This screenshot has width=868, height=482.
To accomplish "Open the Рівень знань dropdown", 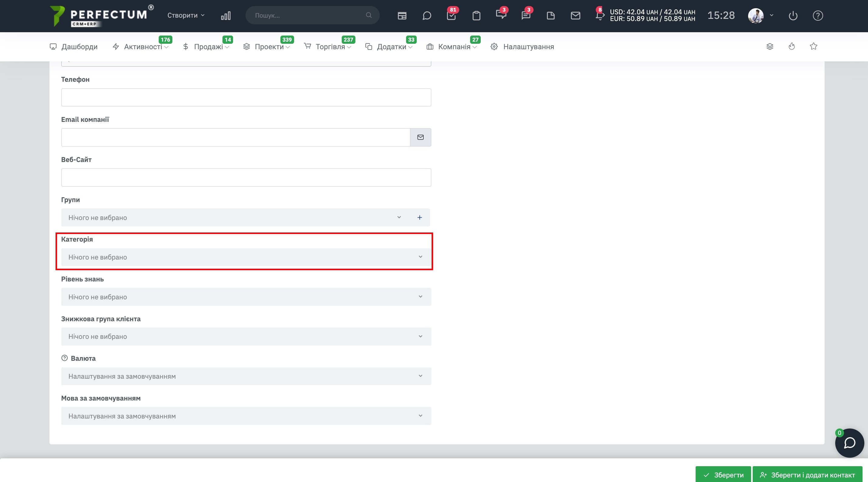I will 246,297.
